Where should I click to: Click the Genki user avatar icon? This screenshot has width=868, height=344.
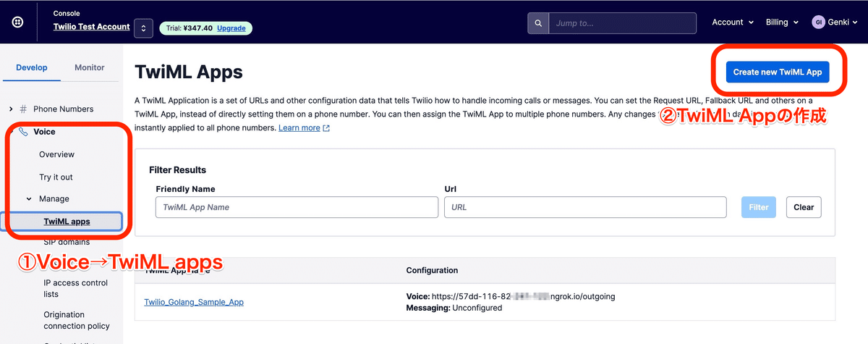pos(819,22)
